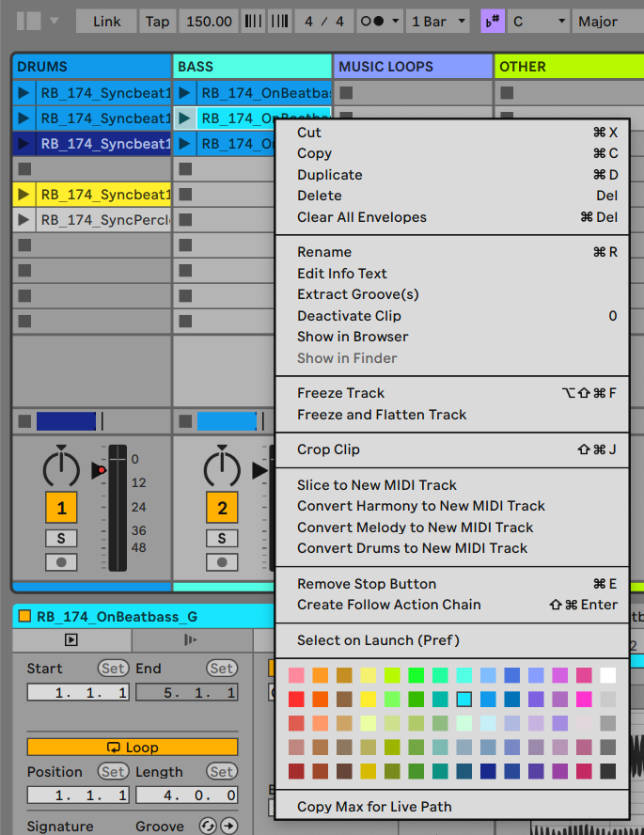Solo track 2 with the S button
Viewport: 644px width, 835px height.
pos(222,539)
